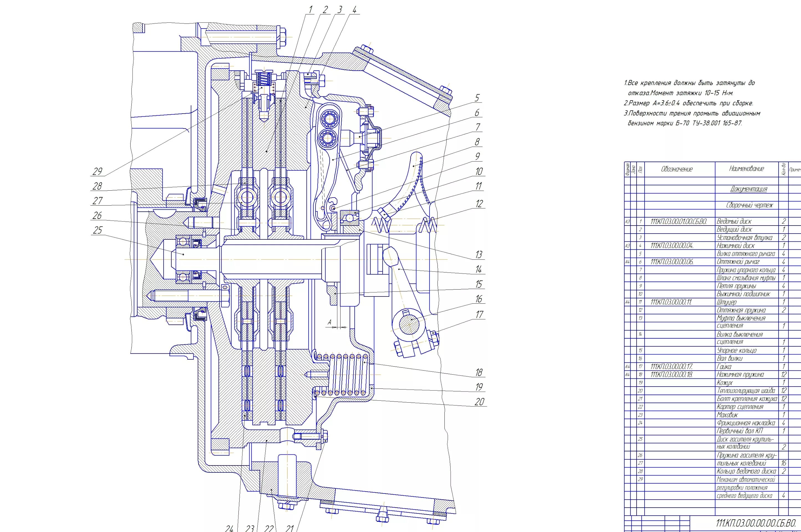Image resolution: width=801 pixels, height=532 pixels.
Task: Click note 3 'Поверхности трения промыть авиационным'
Action: pos(694,113)
